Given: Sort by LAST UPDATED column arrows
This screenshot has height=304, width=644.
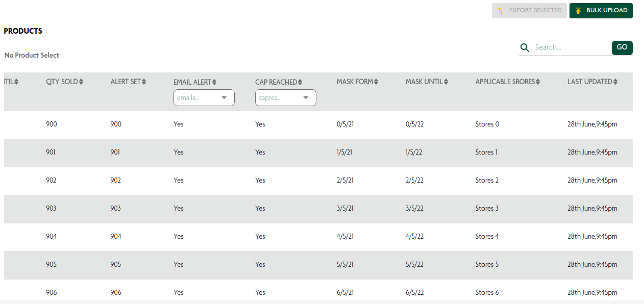Looking at the screenshot, I should 615,82.
